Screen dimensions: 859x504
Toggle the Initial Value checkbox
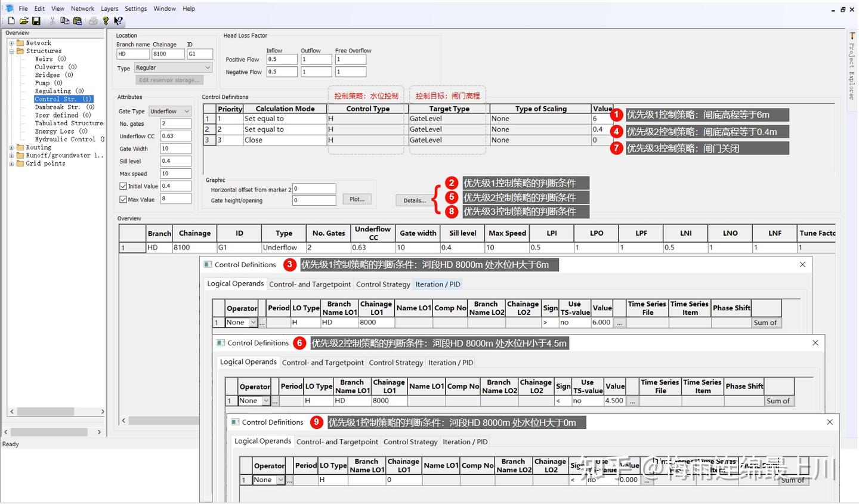(x=123, y=186)
